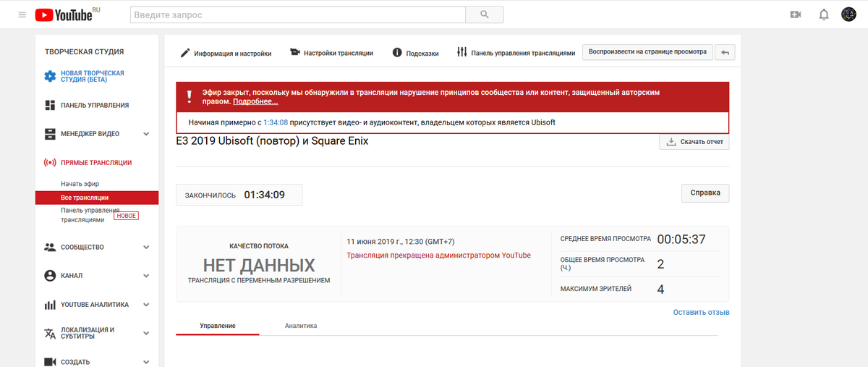
Task: Click the Скачать отчет button
Action: (694, 142)
